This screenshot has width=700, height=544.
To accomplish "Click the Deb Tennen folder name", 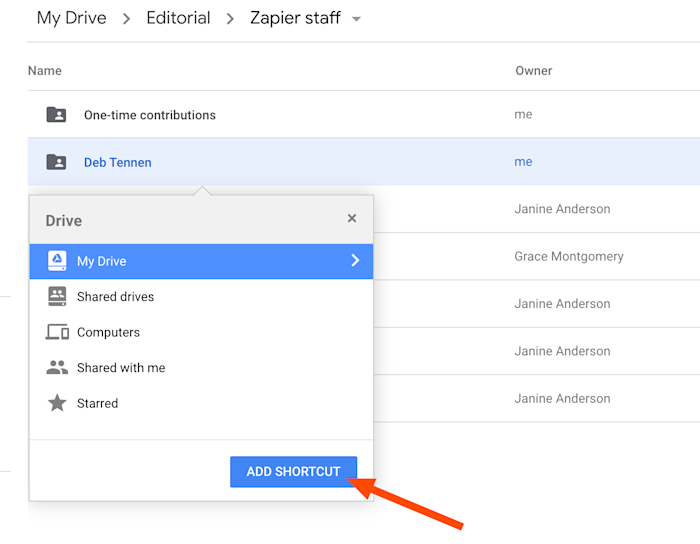I will [117, 162].
